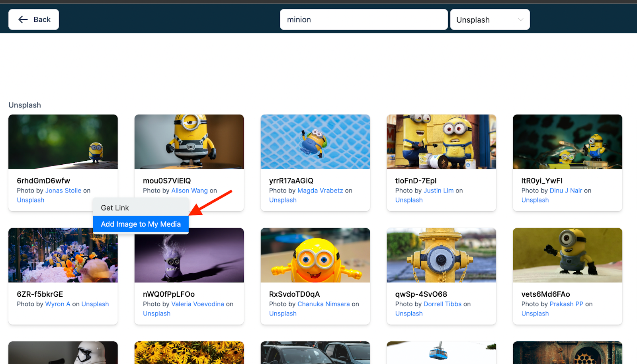This screenshot has width=637, height=364.
Task: Click Wyron A profile link
Action: point(58,304)
